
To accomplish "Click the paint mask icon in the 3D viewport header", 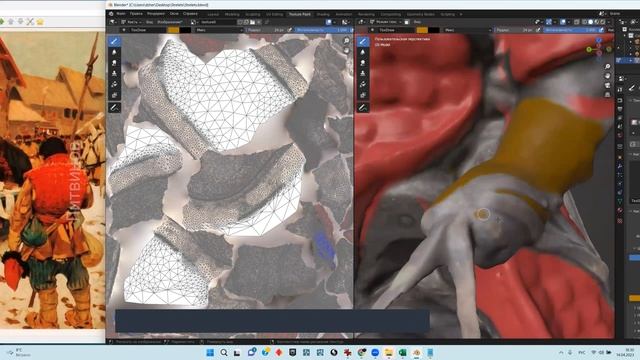I will pos(407,22).
